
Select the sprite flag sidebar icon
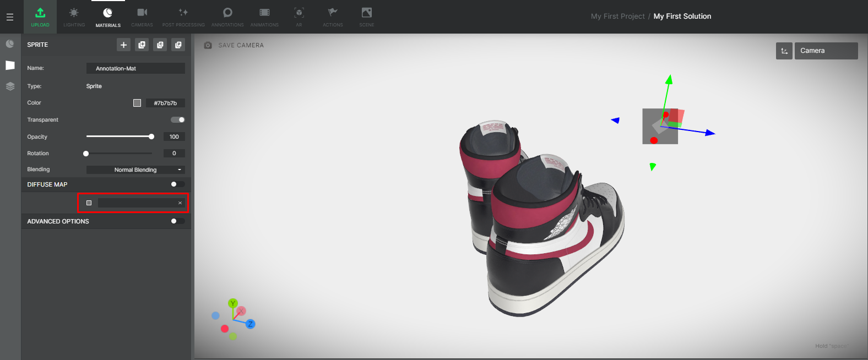click(10, 65)
